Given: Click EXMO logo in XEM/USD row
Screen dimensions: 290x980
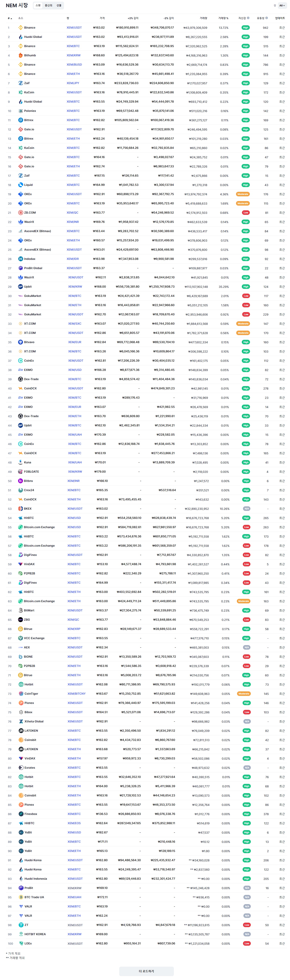Looking at the screenshot, I should (x=21, y=370).
